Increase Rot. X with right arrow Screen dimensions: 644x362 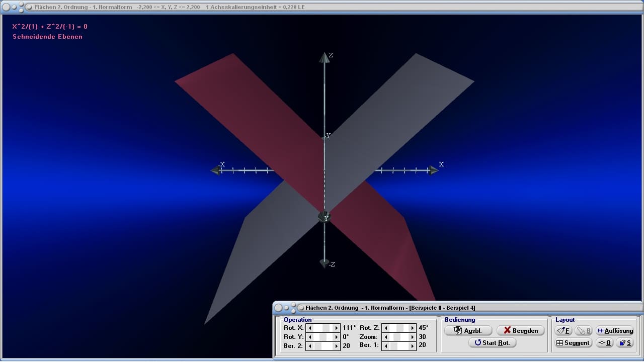(337, 328)
